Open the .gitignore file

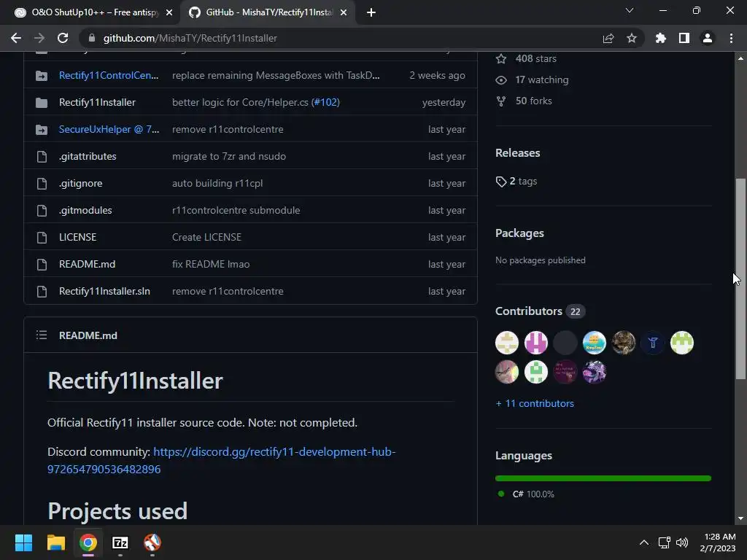[80, 183]
